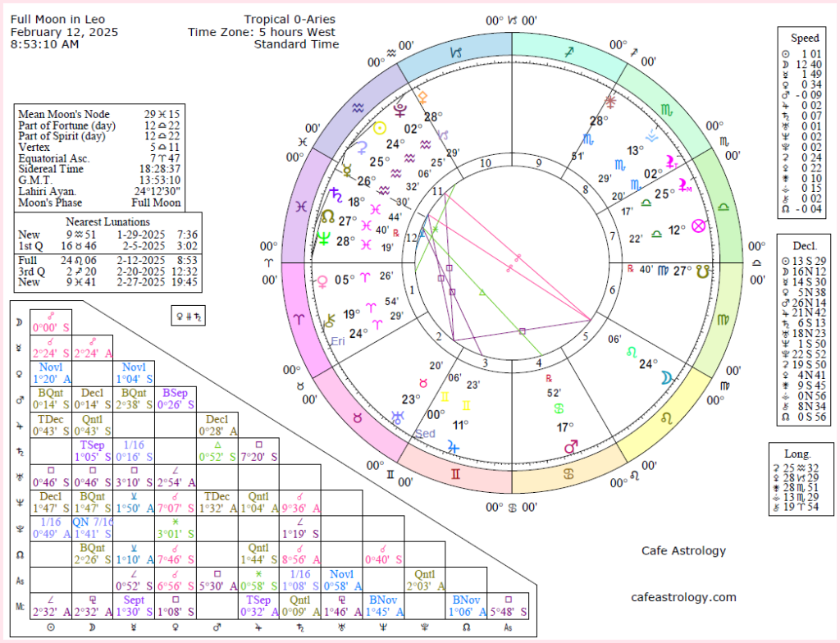The height and width of the screenshot is (643, 840).
Task: Select the pink Venus glyph at 05 Aries
Action: point(322,282)
